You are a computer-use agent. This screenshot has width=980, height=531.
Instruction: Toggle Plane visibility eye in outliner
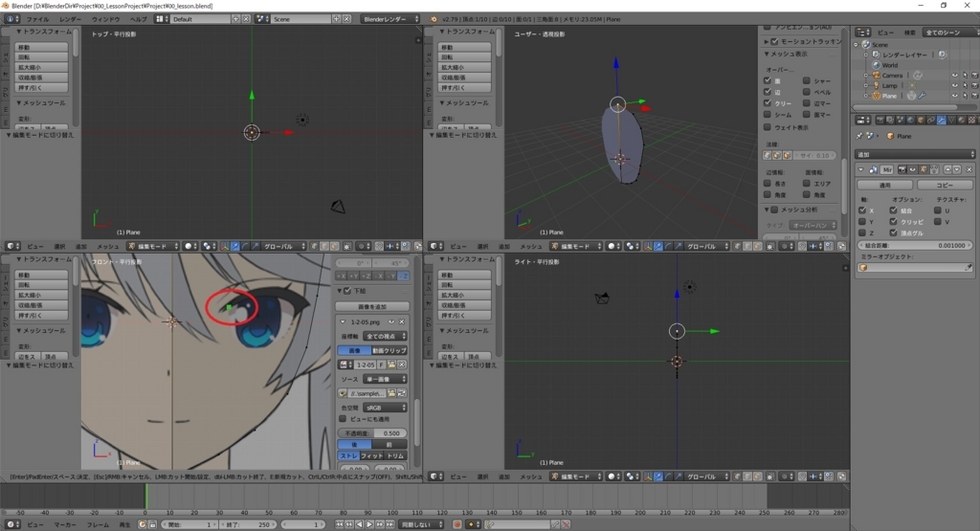point(954,96)
